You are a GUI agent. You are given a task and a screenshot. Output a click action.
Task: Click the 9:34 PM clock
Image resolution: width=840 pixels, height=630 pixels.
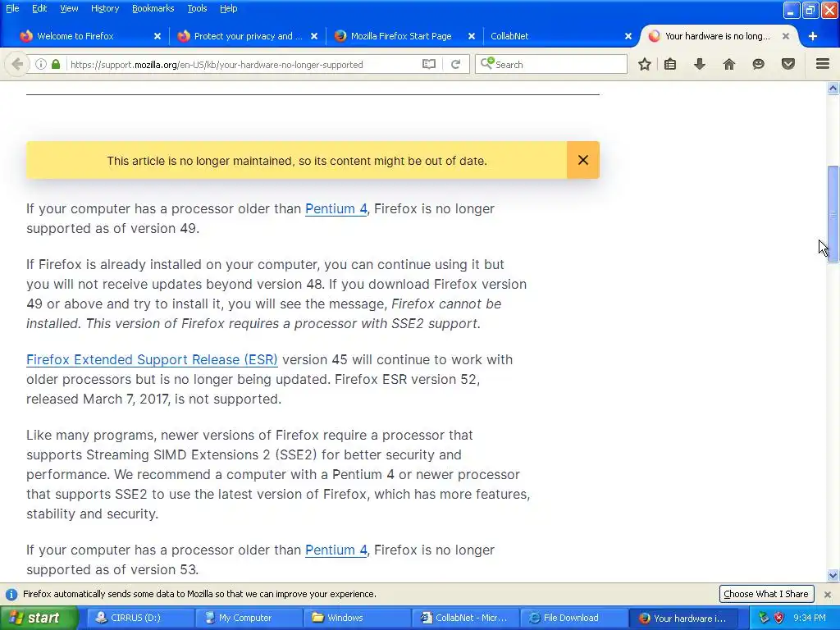[x=810, y=618]
